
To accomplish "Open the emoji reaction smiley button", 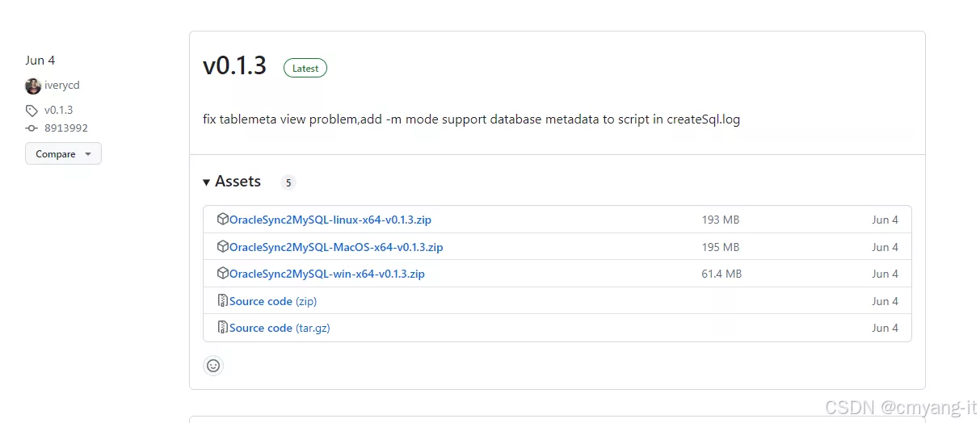I will [x=213, y=366].
